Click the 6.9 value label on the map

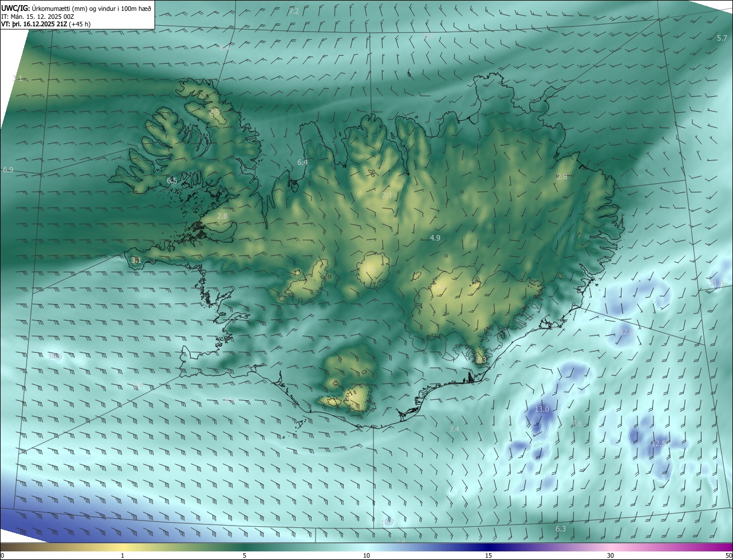pos(8,170)
